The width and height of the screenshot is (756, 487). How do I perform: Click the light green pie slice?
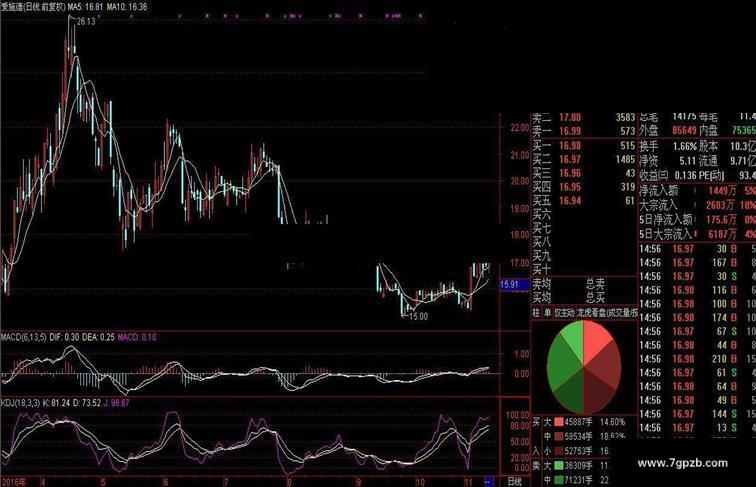tap(574, 339)
